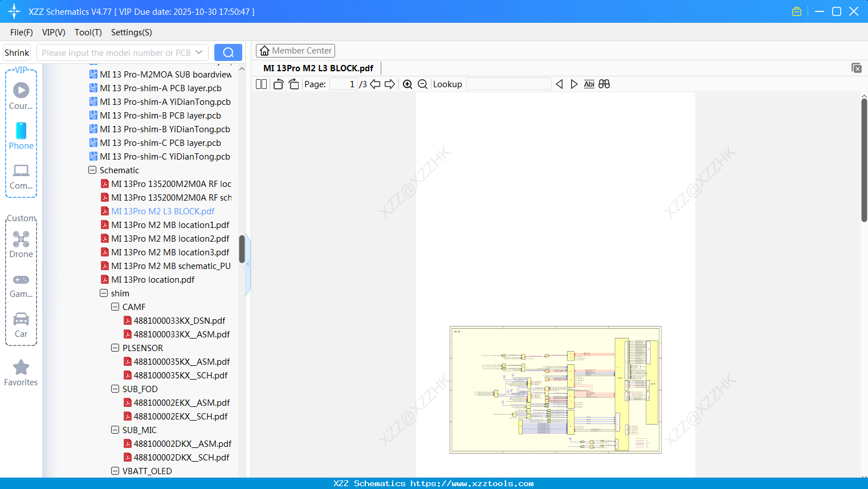Focus the model number or PCB input
This screenshot has height=489, width=868.
(116, 52)
